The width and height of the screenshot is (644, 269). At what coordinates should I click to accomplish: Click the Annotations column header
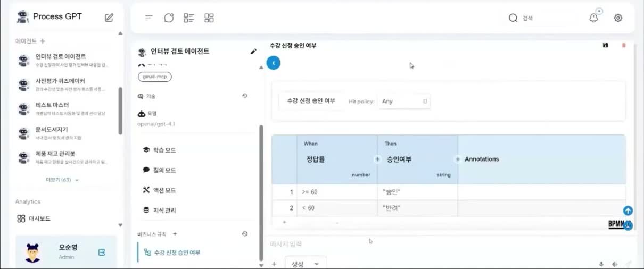point(541,159)
